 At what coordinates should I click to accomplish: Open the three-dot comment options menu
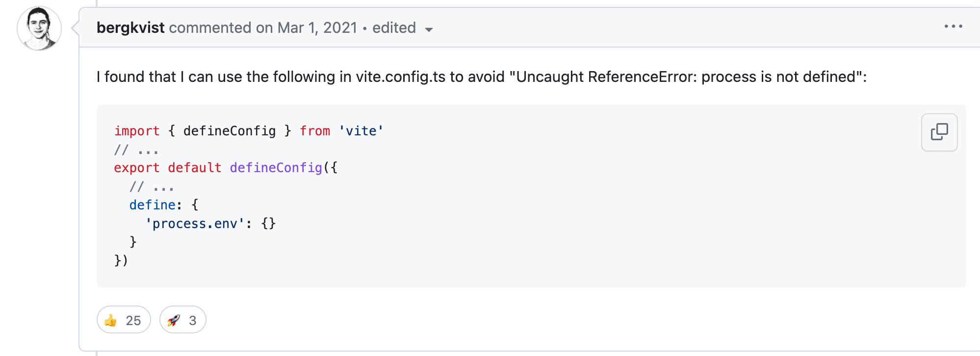(953, 27)
